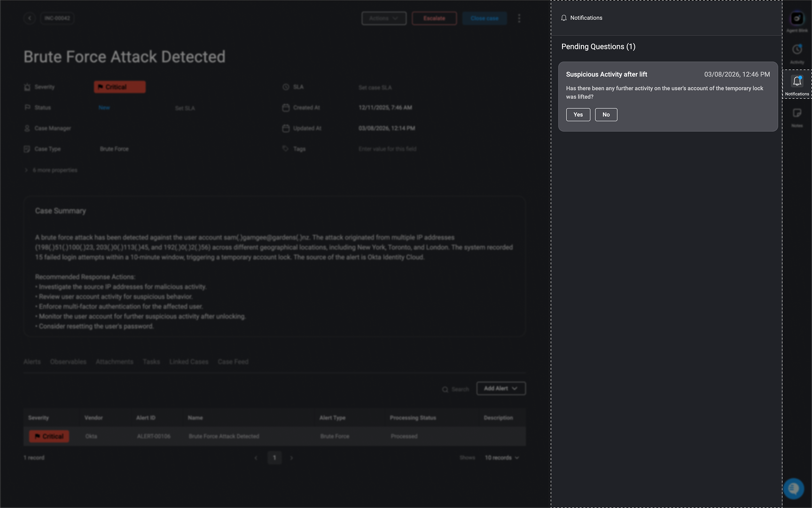Image resolution: width=812 pixels, height=508 pixels.
Task: Open the 10 records page size dropdown
Action: pyautogui.click(x=502, y=458)
